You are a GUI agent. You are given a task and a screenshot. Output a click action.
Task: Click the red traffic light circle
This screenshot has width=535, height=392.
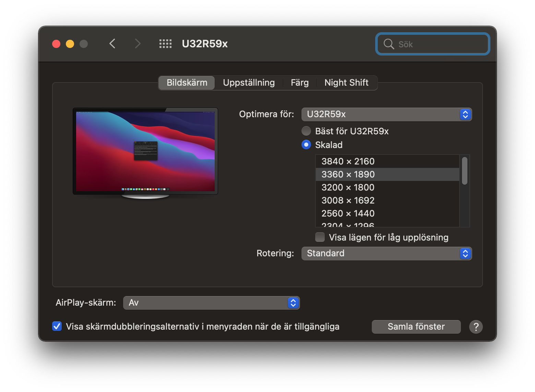pyautogui.click(x=56, y=44)
